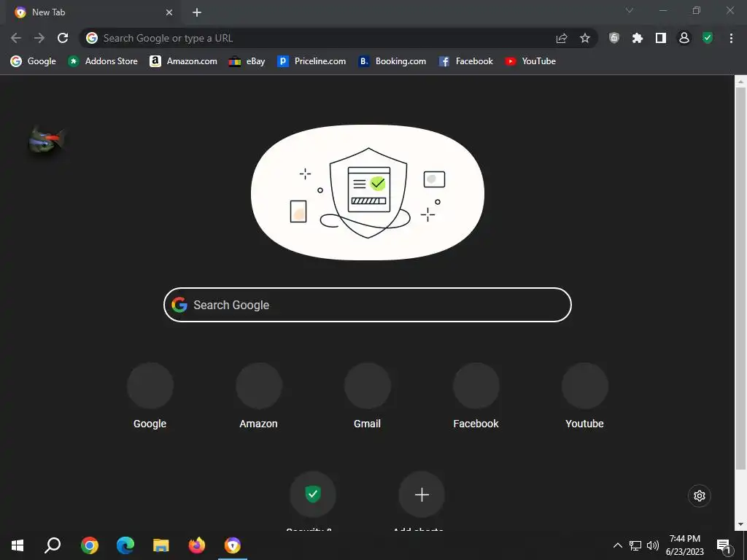This screenshot has width=747, height=560.
Task: Open the green Security & Privacy shield in toolbar
Action: pos(708,38)
